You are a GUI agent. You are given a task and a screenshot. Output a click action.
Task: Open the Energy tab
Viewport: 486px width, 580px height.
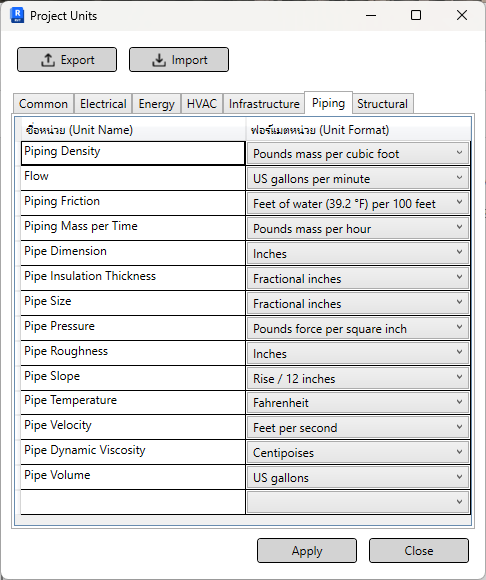pyautogui.click(x=156, y=104)
